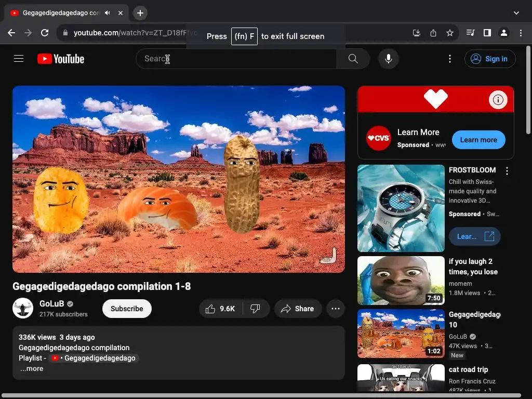The image size is (532, 399).
Task: Open the Gegagedigedagedago playlist link
Action: 94,358
